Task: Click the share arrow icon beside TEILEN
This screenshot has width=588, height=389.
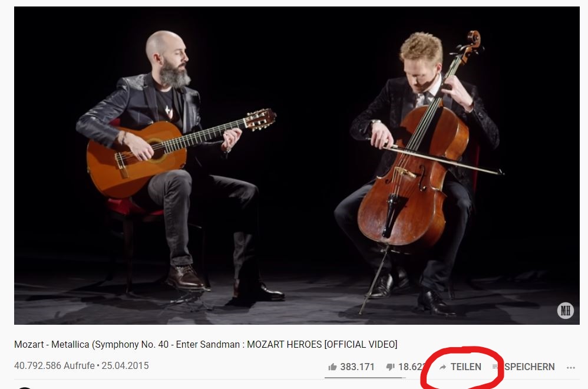Action: click(x=442, y=367)
